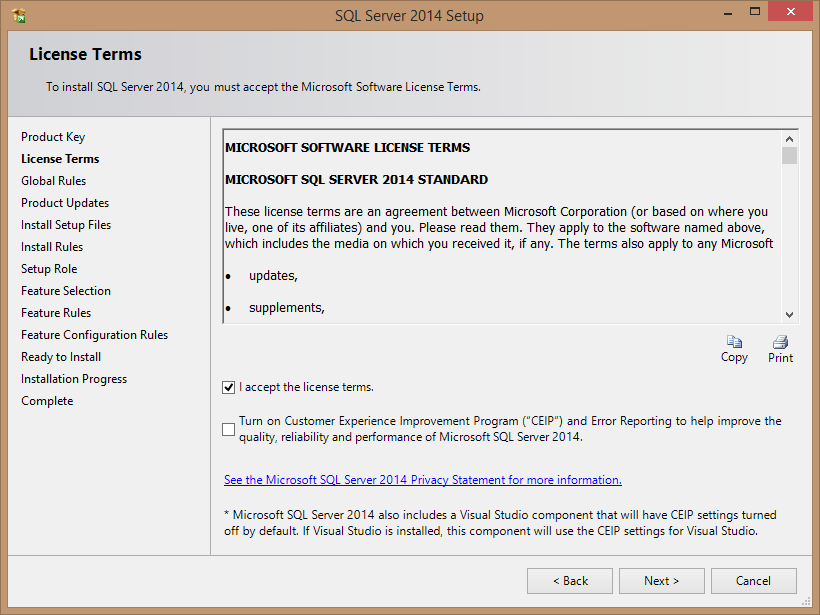
Task: Select the Product Key step
Action: point(53,137)
